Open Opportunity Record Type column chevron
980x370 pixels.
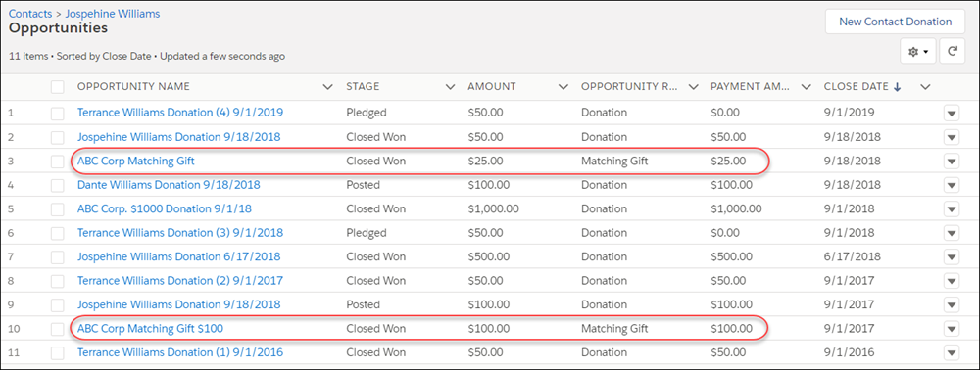coord(693,87)
